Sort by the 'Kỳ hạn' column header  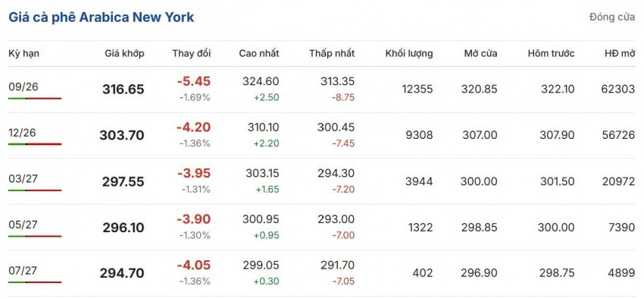23,53
